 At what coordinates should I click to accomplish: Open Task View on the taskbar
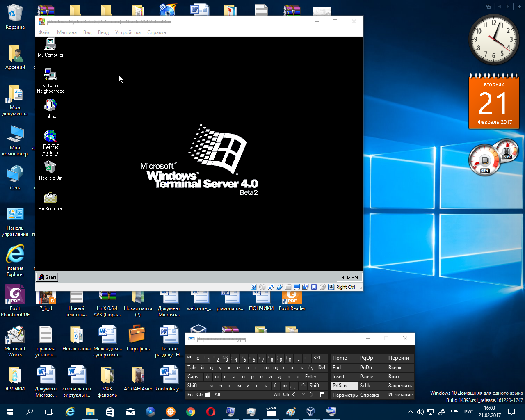click(x=49, y=411)
